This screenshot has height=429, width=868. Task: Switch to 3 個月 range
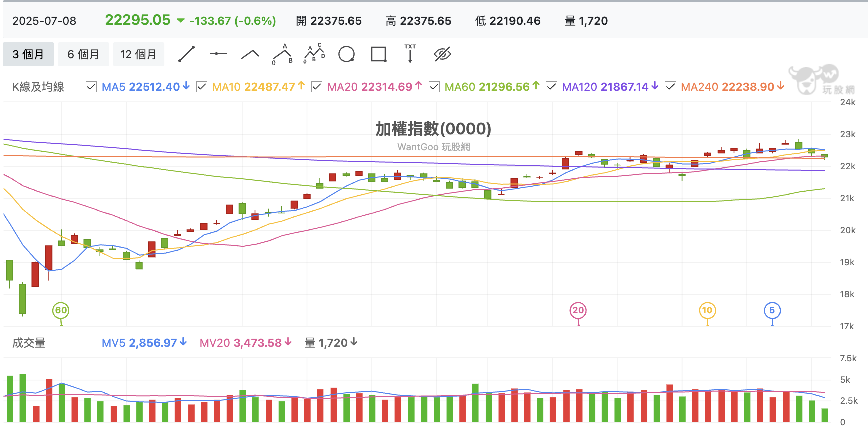[x=28, y=54]
